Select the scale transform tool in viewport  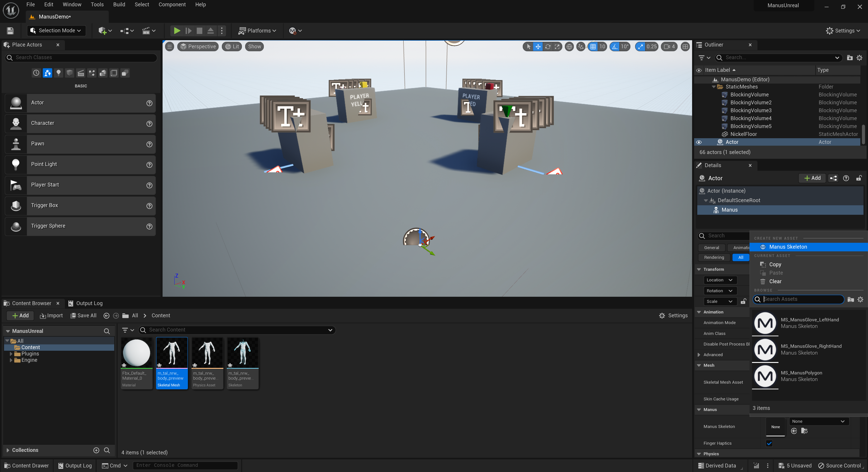(x=557, y=47)
